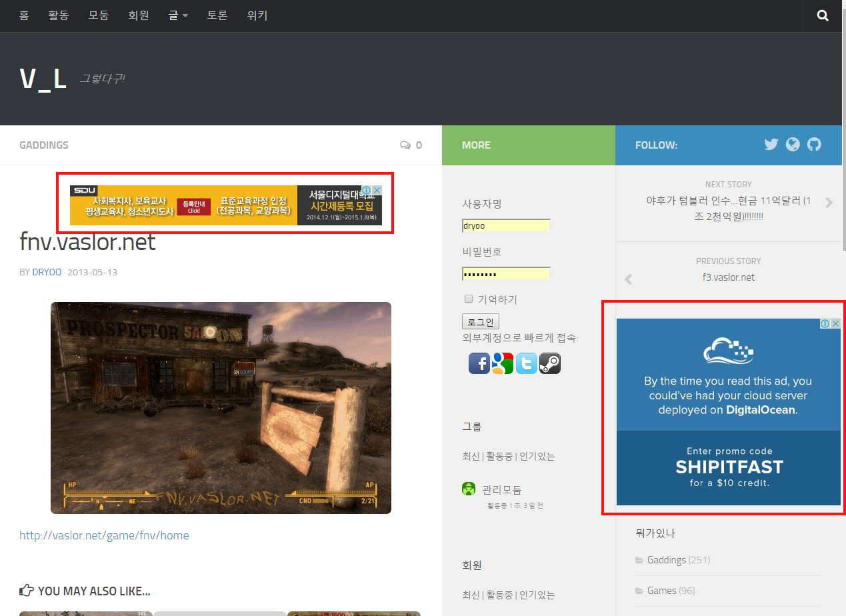The height and width of the screenshot is (616, 846).
Task: Enable the 기억하기 remember-me checkbox
Action: coord(469,299)
